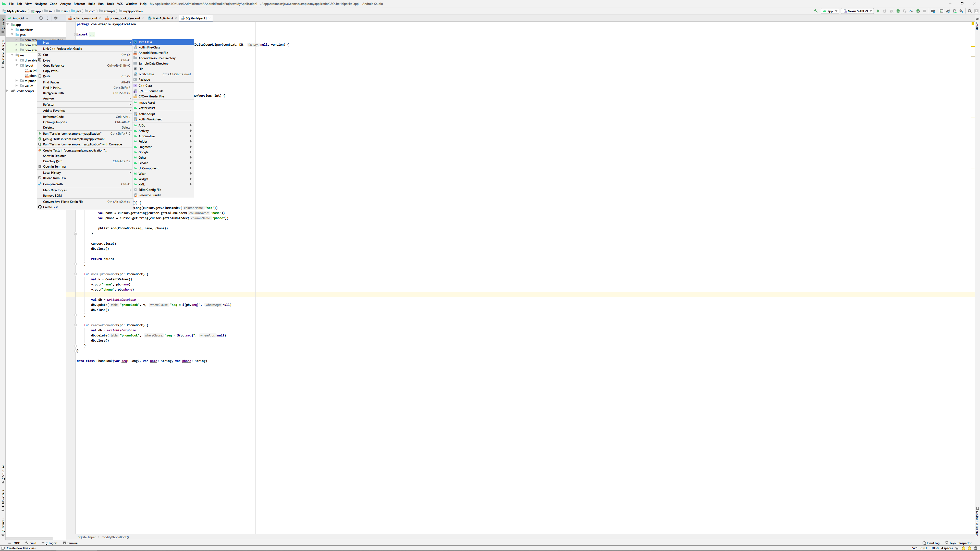Expand the Gradle Scripts node
Screen dimensions: 980x551
7,91
